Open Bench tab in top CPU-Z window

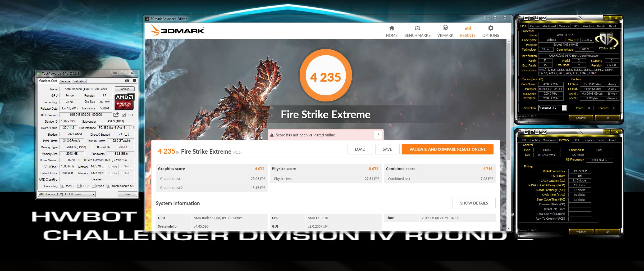[601, 26]
